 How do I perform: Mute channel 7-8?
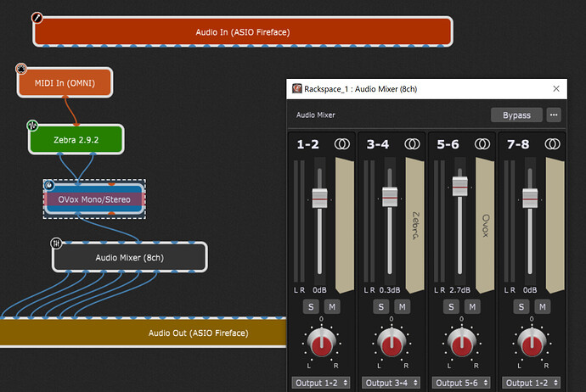point(543,307)
